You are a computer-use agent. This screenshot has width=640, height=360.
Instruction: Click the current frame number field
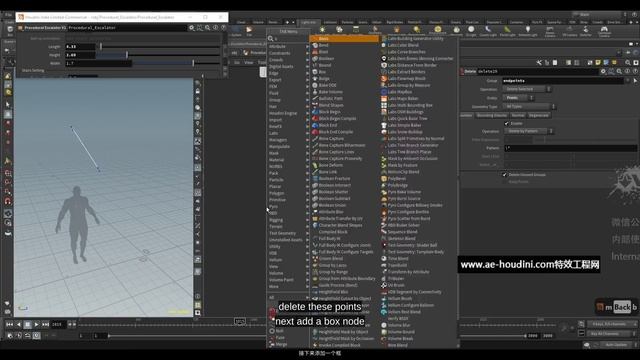(x=58, y=324)
